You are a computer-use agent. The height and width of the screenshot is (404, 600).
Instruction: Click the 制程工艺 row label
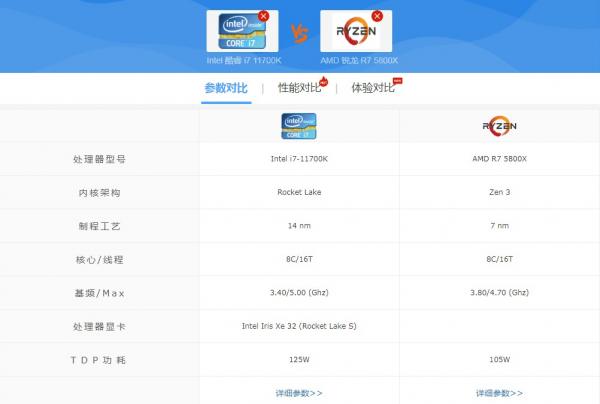click(x=99, y=226)
